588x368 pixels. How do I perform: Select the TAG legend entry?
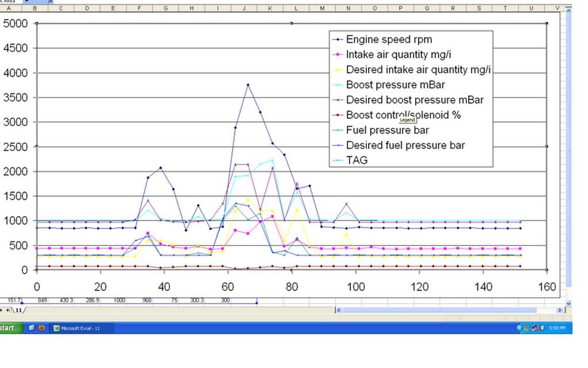click(x=350, y=160)
